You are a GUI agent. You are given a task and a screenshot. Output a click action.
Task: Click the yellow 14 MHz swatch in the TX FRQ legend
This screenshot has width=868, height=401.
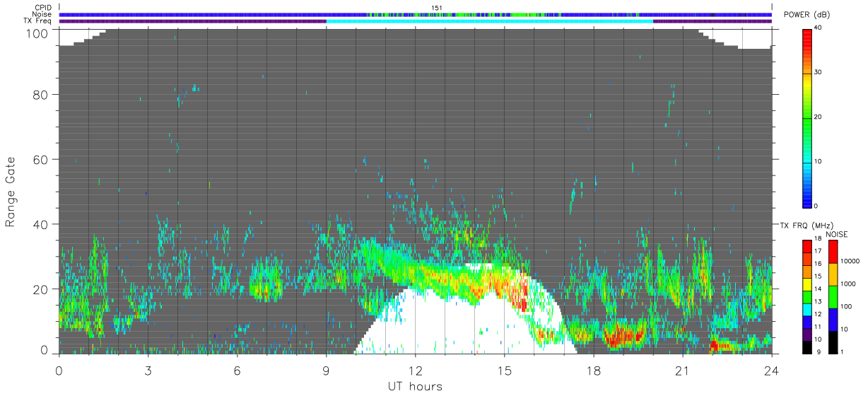tap(807, 286)
